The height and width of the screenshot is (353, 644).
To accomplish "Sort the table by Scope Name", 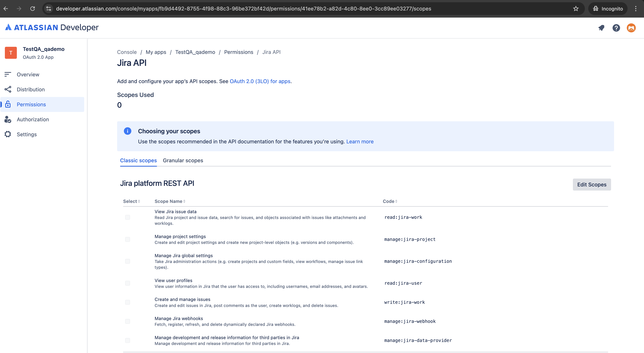I will [170, 201].
